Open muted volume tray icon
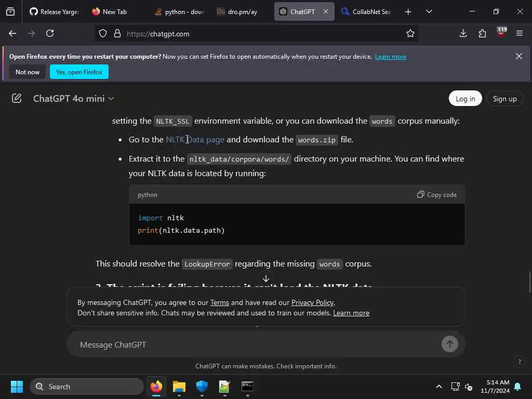 tap(469, 387)
